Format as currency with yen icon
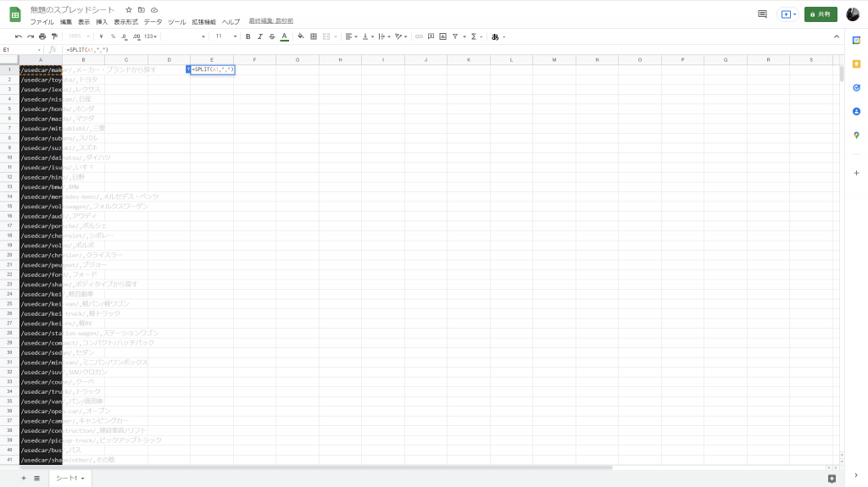The height and width of the screenshot is (487, 868). point(101,36)
